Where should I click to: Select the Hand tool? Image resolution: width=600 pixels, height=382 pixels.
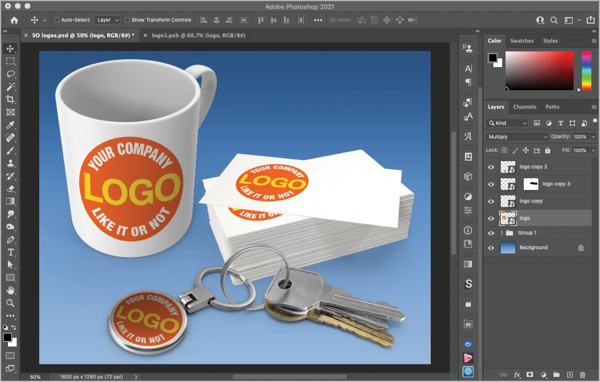(x=10, y=291)
